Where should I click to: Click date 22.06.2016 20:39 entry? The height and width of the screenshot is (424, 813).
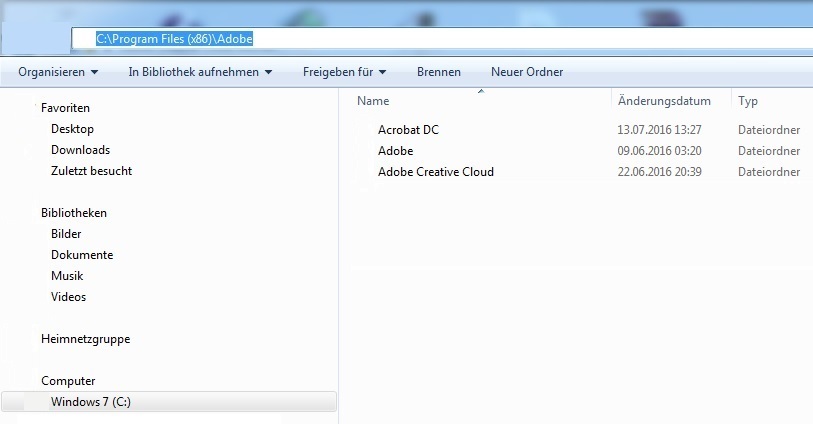[659, 172]
